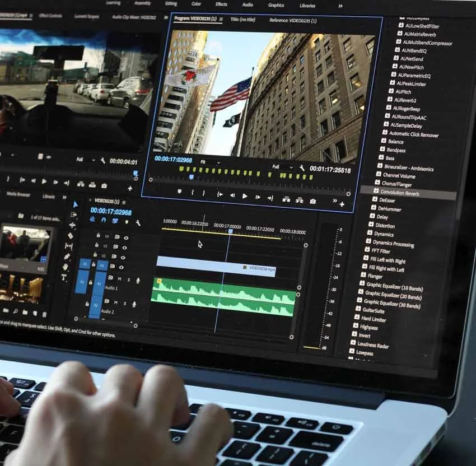
Task: Open the Effects workspace tab
Action: tap(221, 4)
